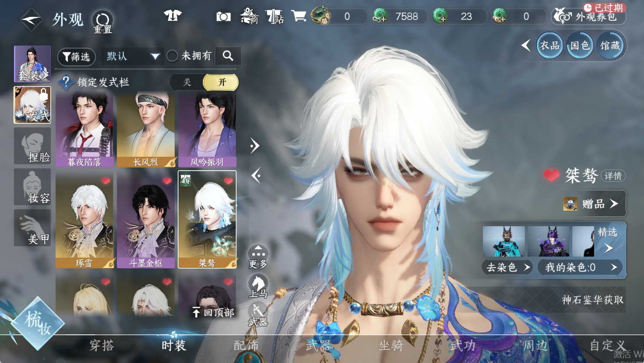Select the 琢雪 hairstyle
Image resolution: width=644 pixels, height=363 pixels.
click(85, 219)
